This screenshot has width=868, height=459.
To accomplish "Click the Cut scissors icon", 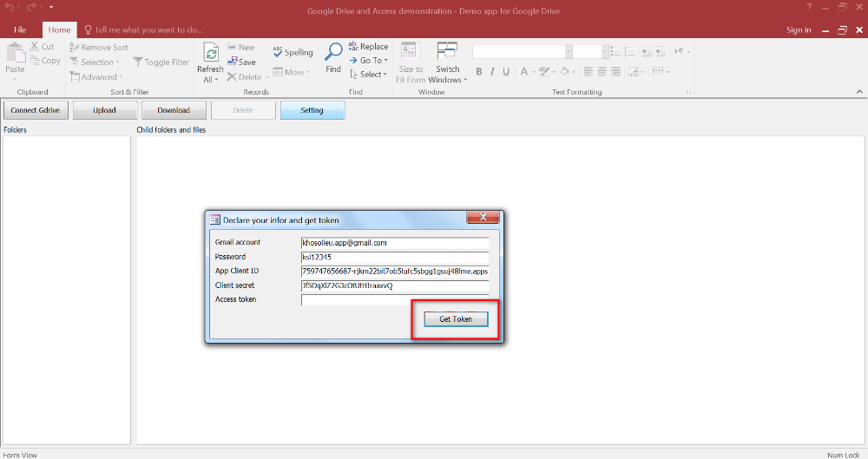I will point(35,47).
